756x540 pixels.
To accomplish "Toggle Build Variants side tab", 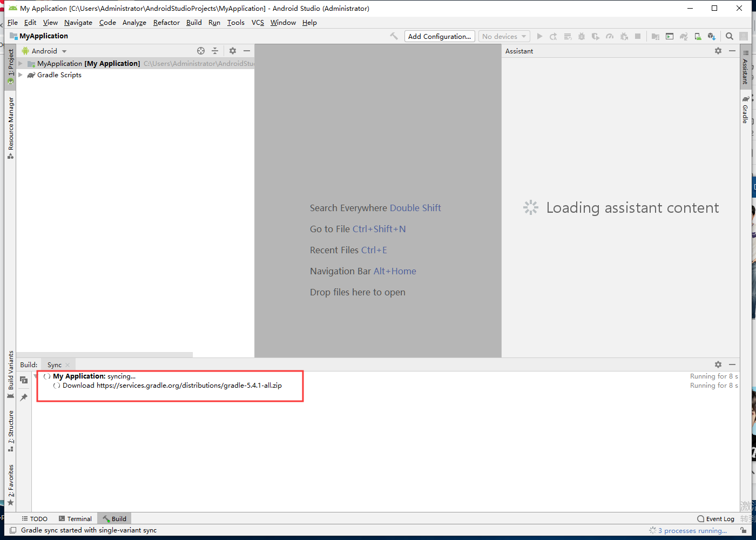I will coord(10,375).
